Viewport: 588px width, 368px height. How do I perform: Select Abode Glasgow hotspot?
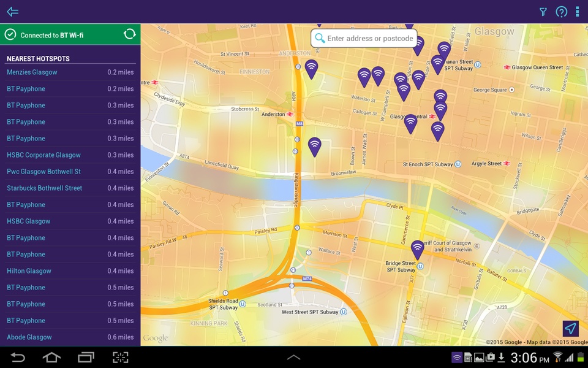click(70, 337)
